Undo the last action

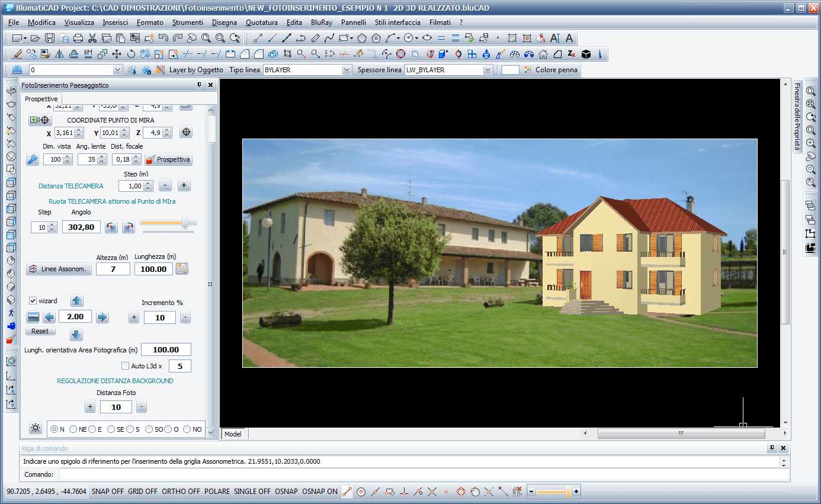point(163,38)
